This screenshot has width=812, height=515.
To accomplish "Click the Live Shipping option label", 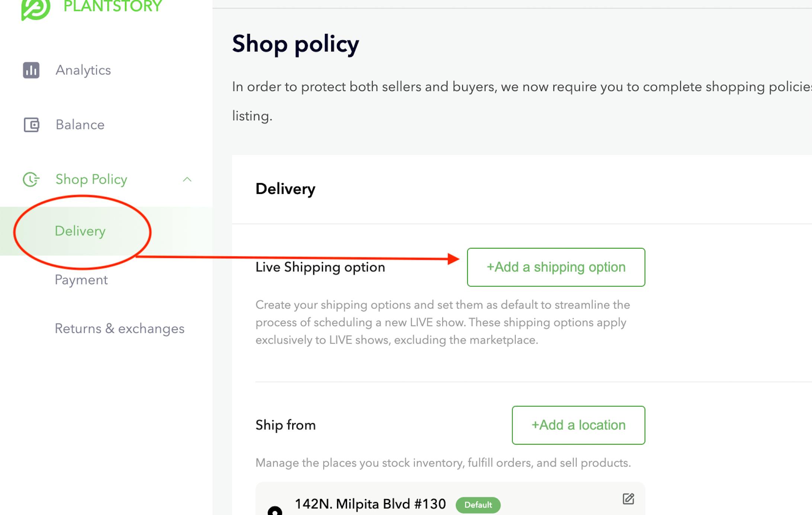I will pos(320,267).
